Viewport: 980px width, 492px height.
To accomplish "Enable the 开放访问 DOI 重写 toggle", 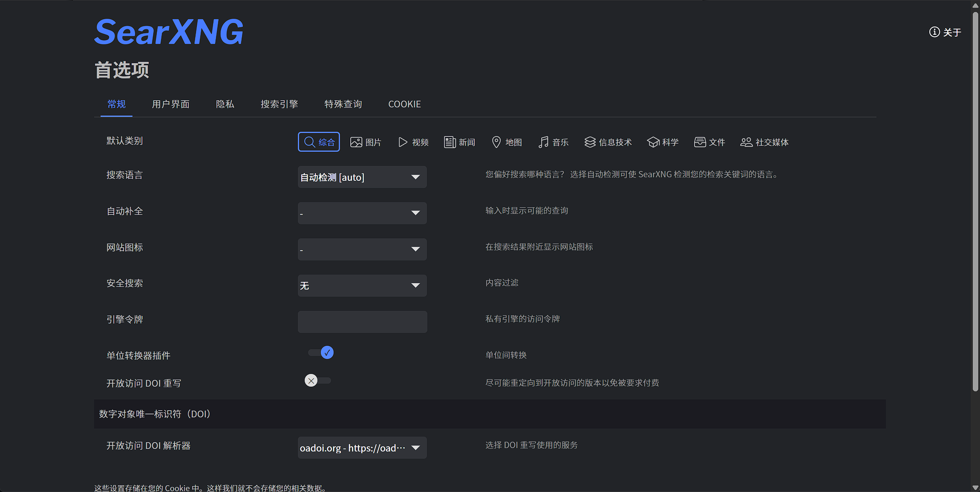I will 318,380.
